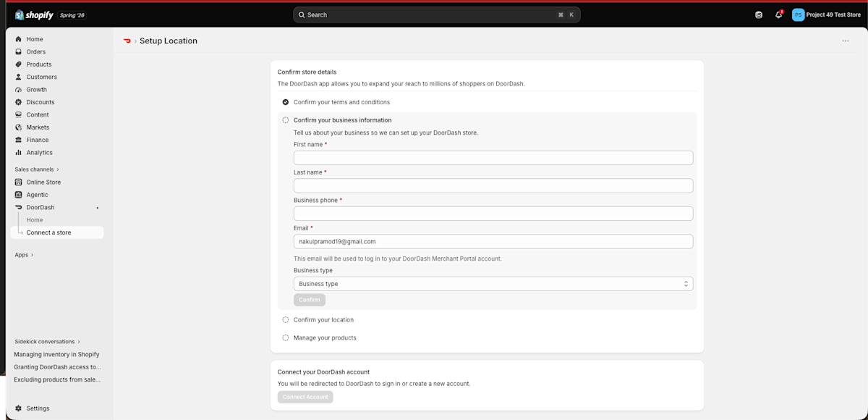Screen dimensions: 868x420
Task: Click Confirm your terms and conditions text
Action: point(341,102)
